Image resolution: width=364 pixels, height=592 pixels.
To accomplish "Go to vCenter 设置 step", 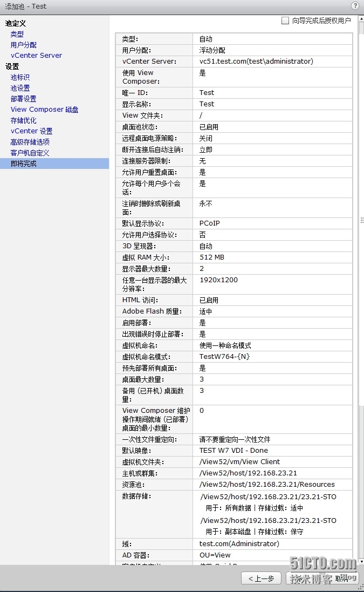I will (32, 131).
